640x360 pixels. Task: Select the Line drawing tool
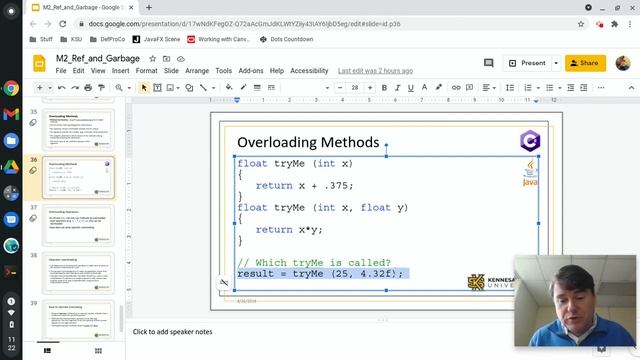click(203, 88)
